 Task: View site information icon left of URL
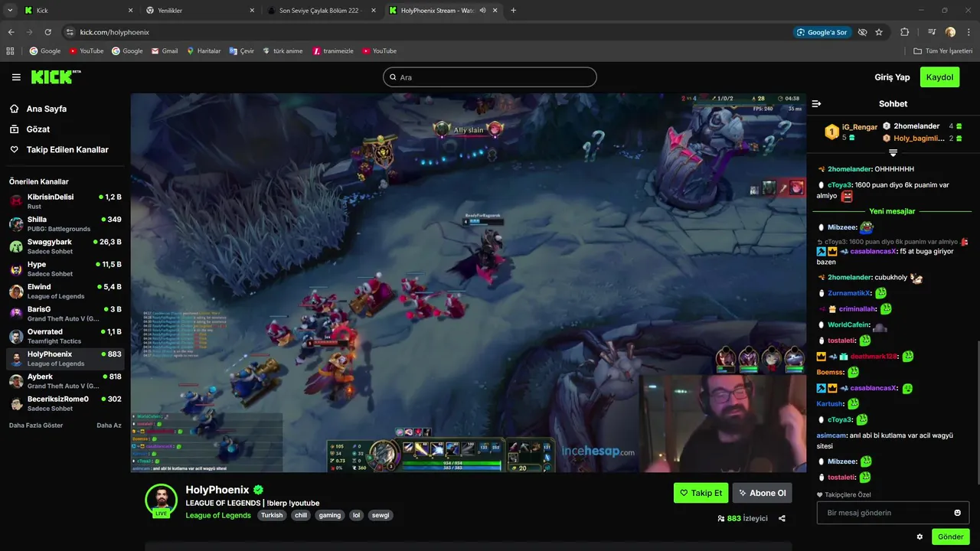70,32
